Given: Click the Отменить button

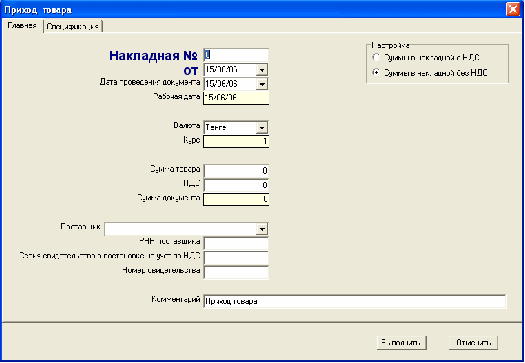Looking at the screenshot, I should pos(473,343).
